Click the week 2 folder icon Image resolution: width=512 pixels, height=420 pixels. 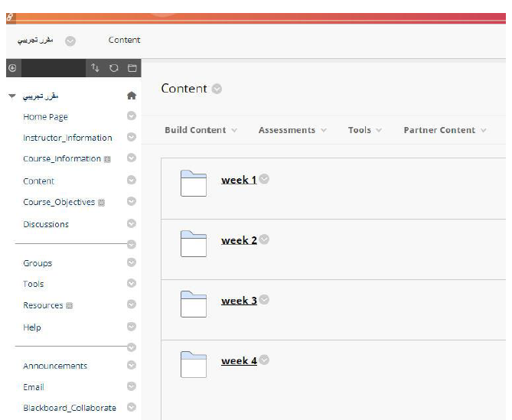tap(194, 243)
